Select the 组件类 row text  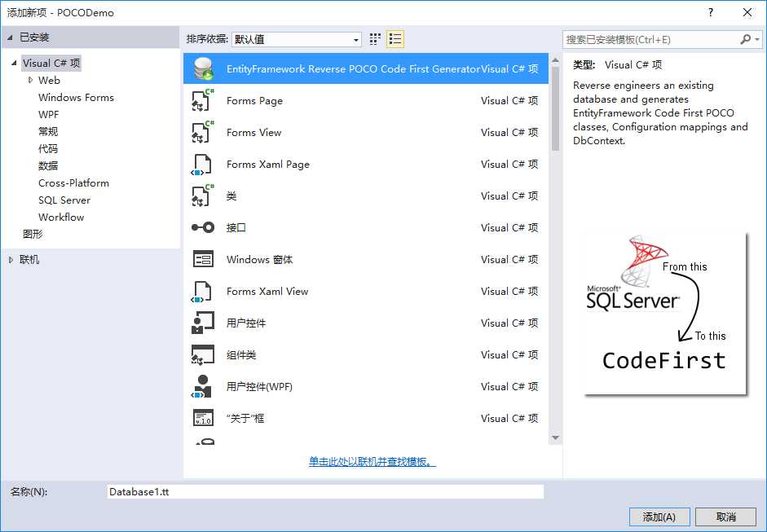(241, 355)
